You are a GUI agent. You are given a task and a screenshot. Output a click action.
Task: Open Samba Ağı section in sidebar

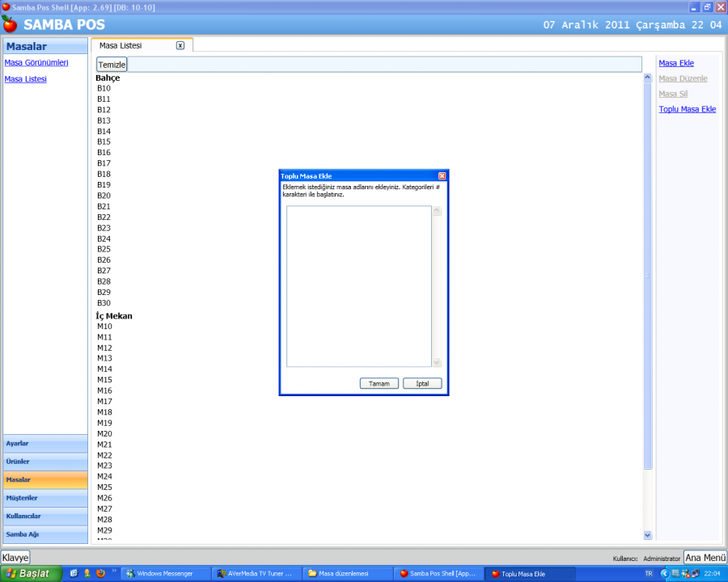pos(45,534)
